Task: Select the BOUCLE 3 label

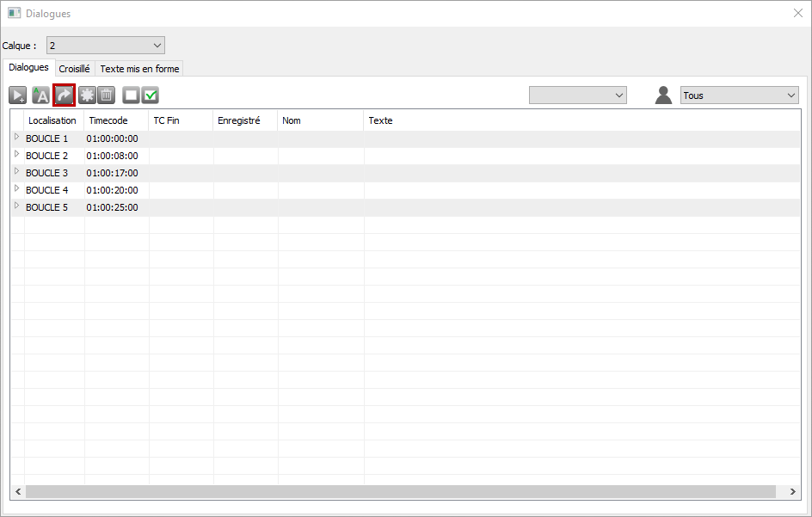Action: point(46,173)
